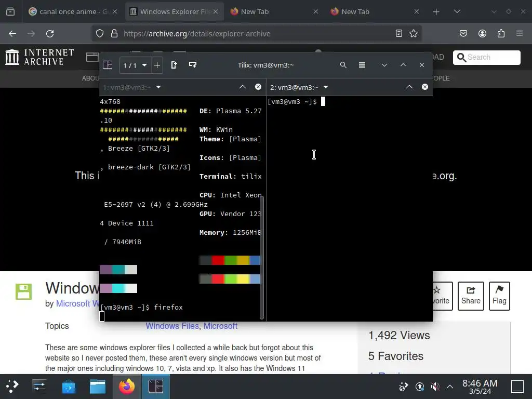Open Dolphin file manager from taskbar

98,387
